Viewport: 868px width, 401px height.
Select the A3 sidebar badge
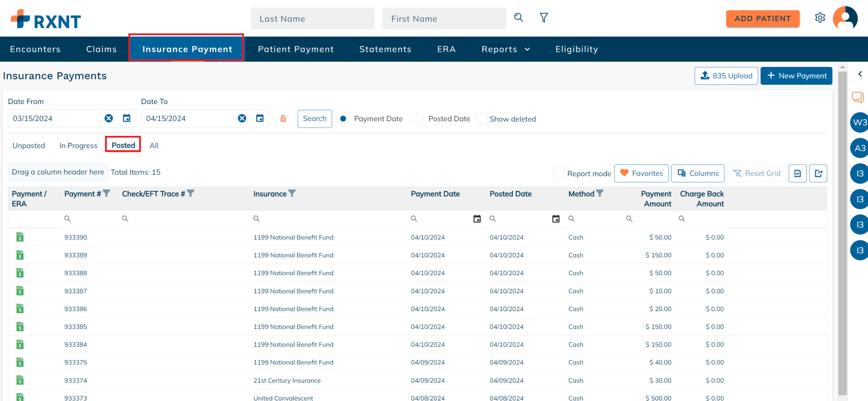coord(860,148)
